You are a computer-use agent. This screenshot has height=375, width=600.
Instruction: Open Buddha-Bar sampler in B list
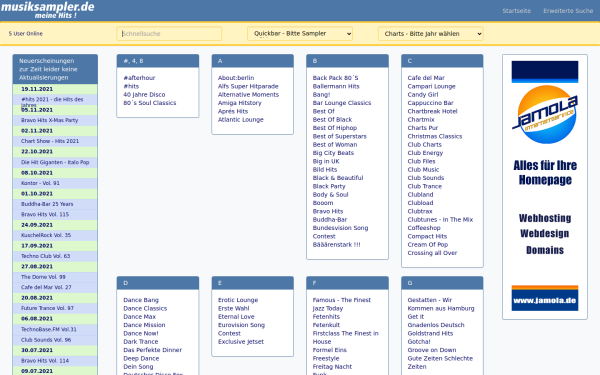pos(330,220)
